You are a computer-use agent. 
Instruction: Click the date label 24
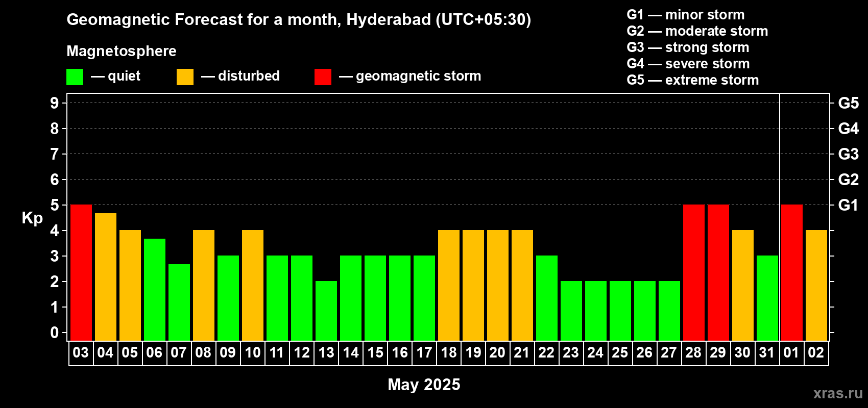click(x=595, y=353)
